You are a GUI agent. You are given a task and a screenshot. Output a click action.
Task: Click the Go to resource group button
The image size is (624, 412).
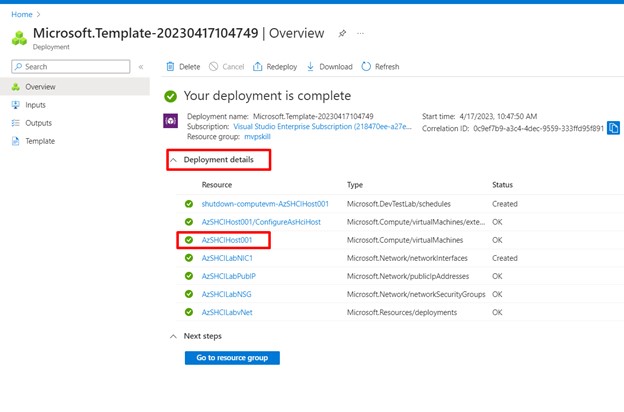point(232,358)
